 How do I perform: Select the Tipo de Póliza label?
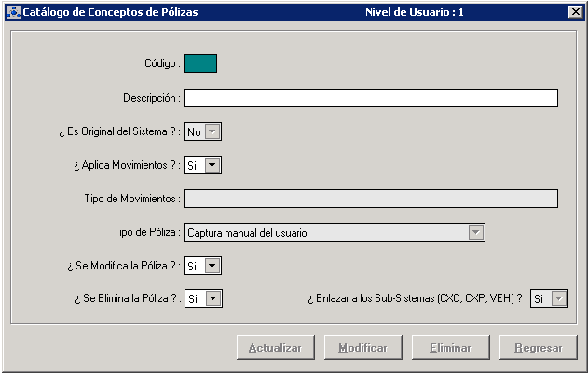pyautogui.click(x=146, y=232)
